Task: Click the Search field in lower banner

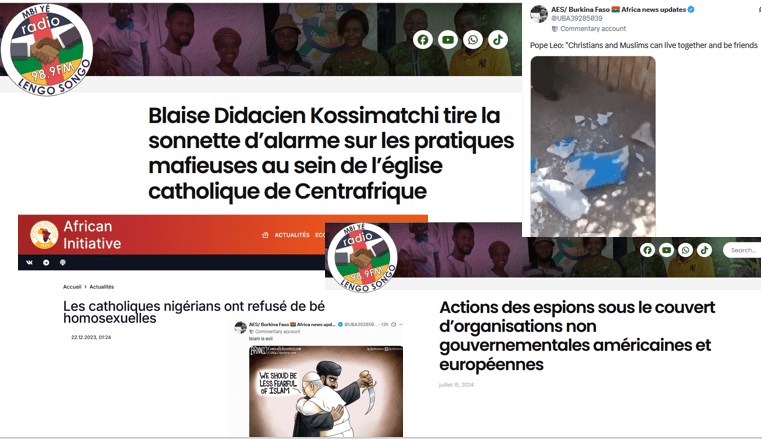Action: [742, 250]
